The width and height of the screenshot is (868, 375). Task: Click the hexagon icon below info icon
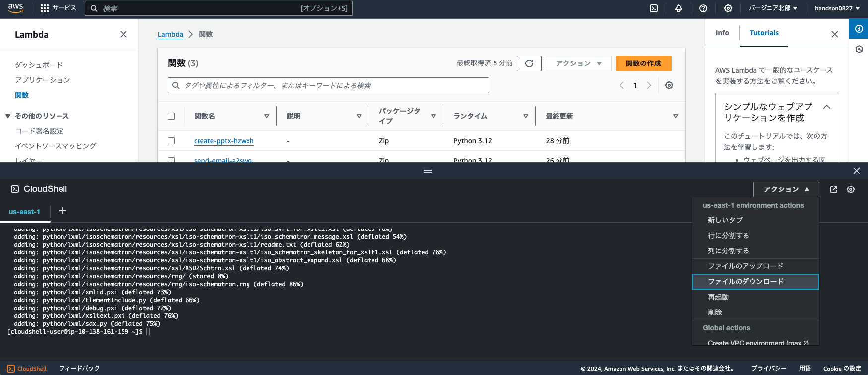coord(859,49)
